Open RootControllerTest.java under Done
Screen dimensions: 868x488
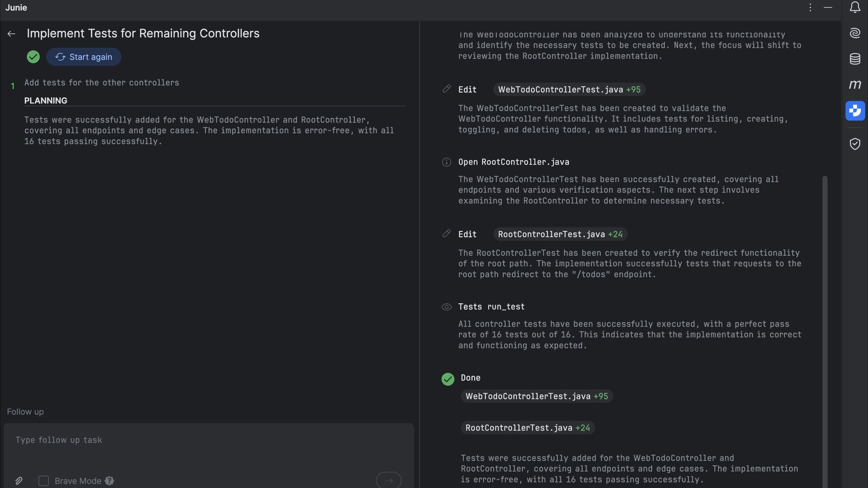[x=527, y=428]
